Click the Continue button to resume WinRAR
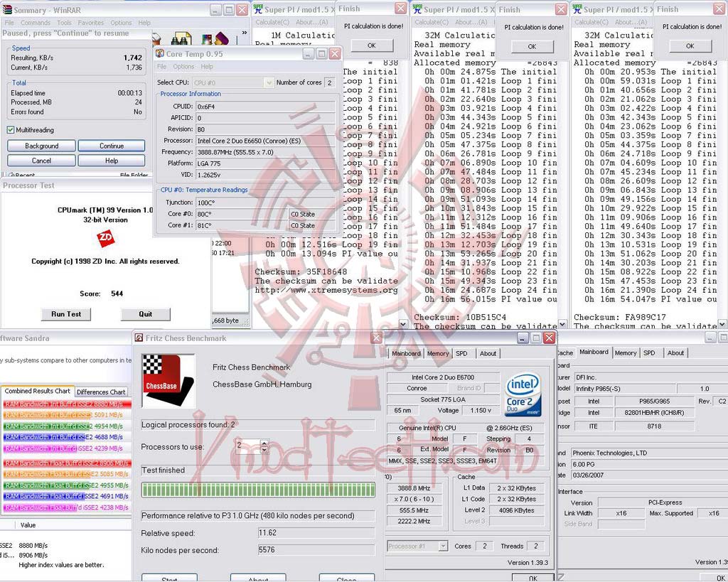This screenshot has width=728, height=582. pos(112,146)
